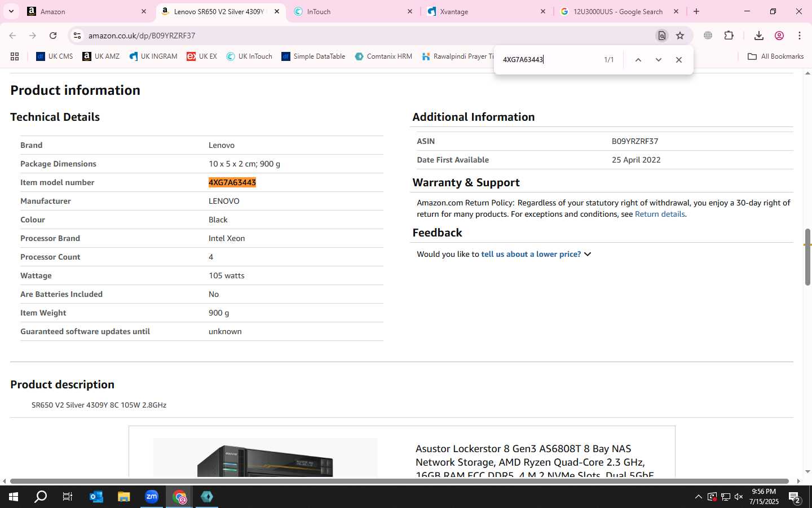Close the Lenovo SR650 tab
This screenshot has width=812, height=508.
[x=277, y=11]
